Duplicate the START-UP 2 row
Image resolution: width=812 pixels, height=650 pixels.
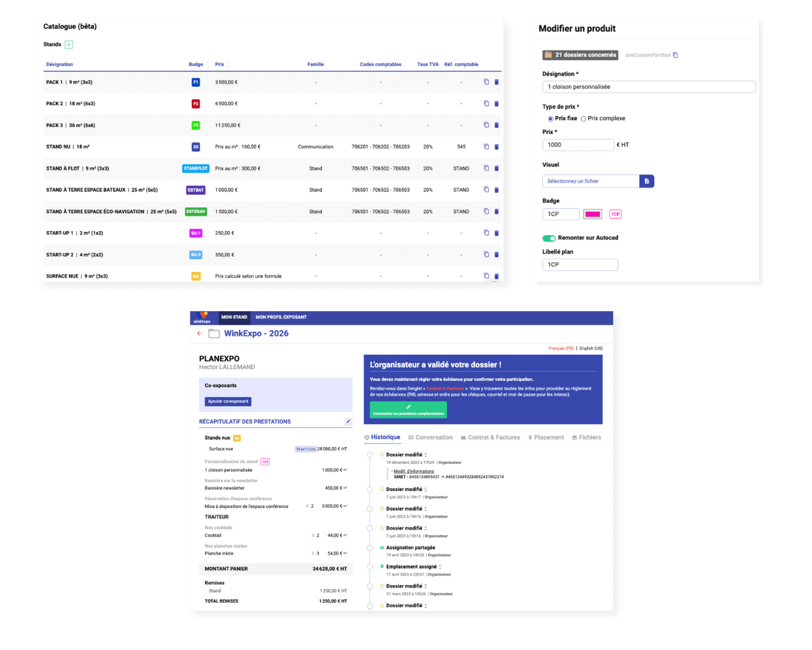tap(487, 255)
